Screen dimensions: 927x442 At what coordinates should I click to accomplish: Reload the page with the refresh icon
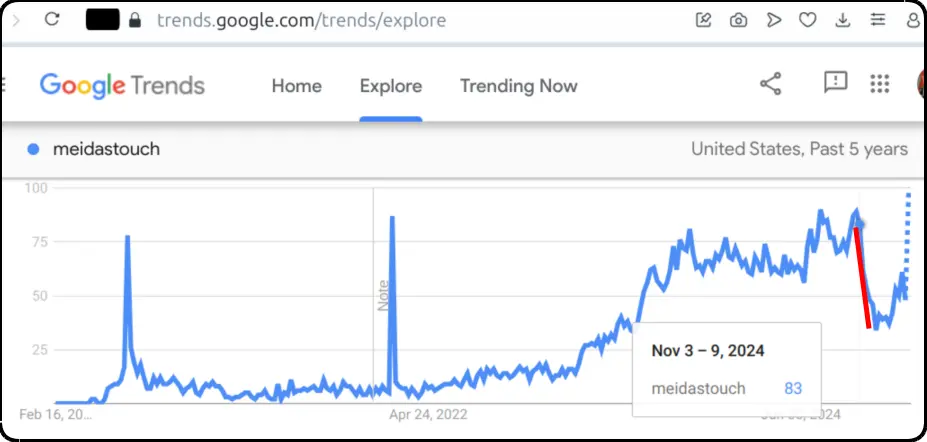point(52,20)
